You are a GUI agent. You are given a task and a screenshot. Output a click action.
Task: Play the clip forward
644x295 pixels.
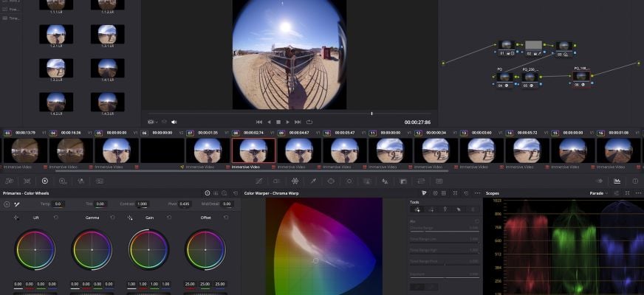click(287, 122)
